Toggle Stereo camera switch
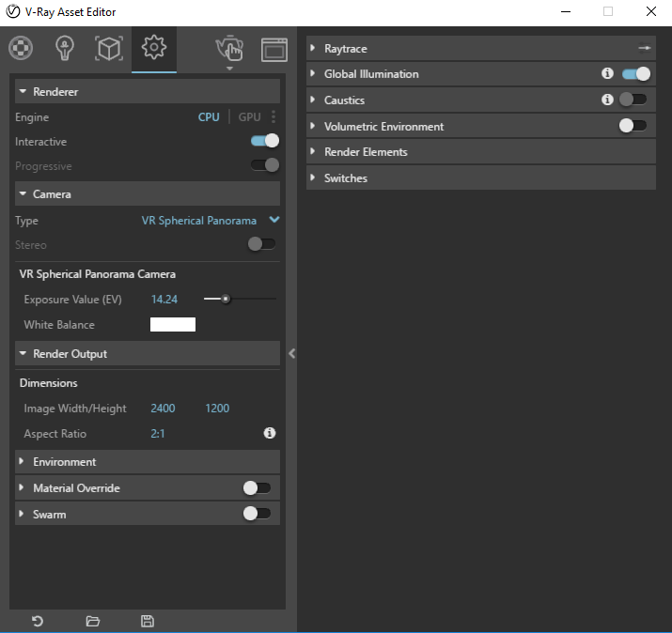Image resolution: width=672 pixels, height=633 pixels. click(262, 244)
